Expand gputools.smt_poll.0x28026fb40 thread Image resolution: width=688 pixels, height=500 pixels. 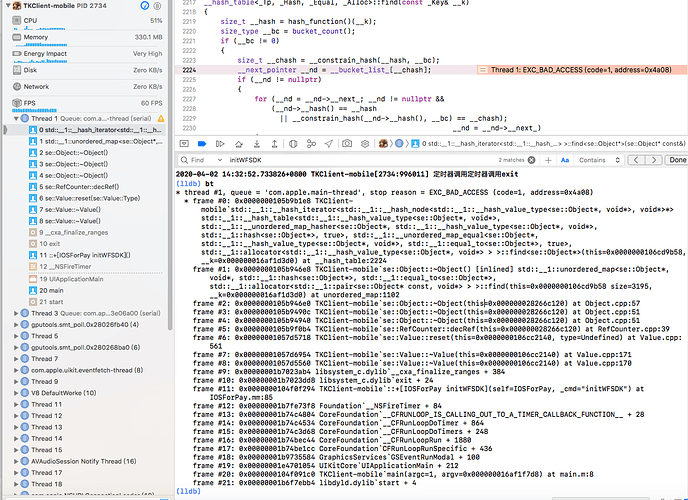16,325
